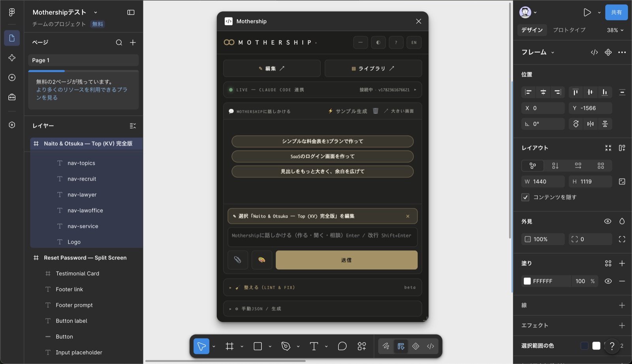
Task: Open the Figma main menu logo
Action: (x=12, y=12)
